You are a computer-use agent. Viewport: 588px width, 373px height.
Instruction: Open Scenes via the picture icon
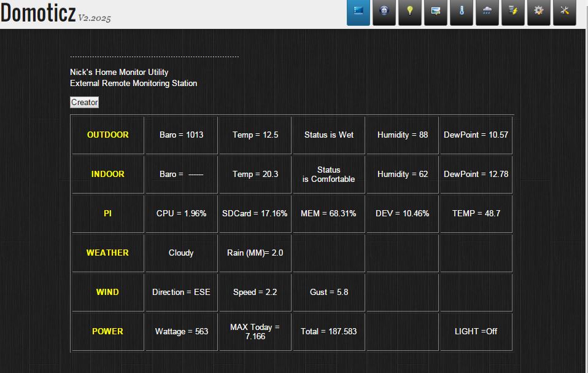pyautogui.click(x=435, y=12)
